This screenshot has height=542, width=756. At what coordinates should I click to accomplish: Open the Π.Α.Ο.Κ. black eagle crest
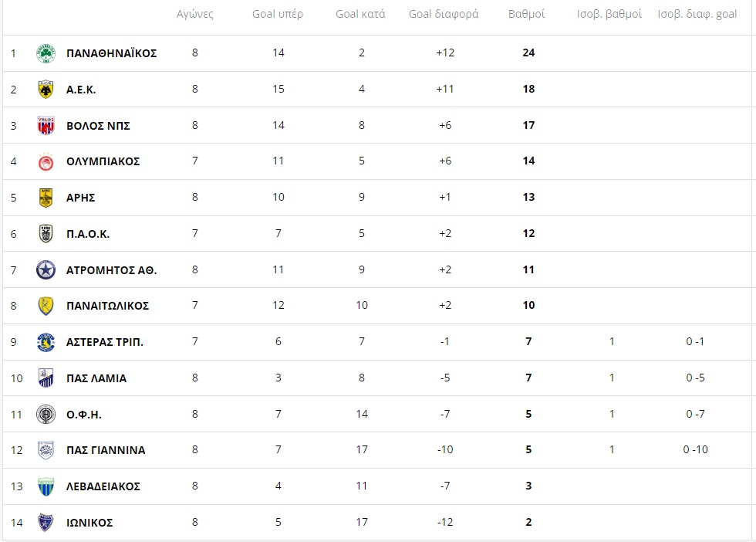[x=46, y=234]
